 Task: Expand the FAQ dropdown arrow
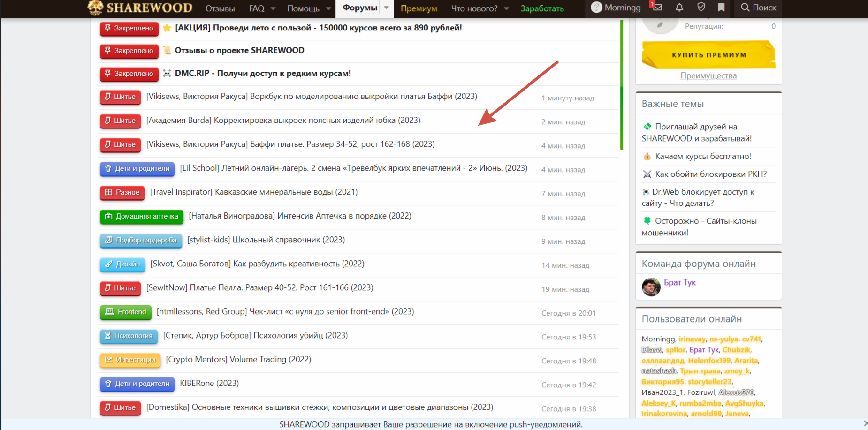tap(273, 8)
